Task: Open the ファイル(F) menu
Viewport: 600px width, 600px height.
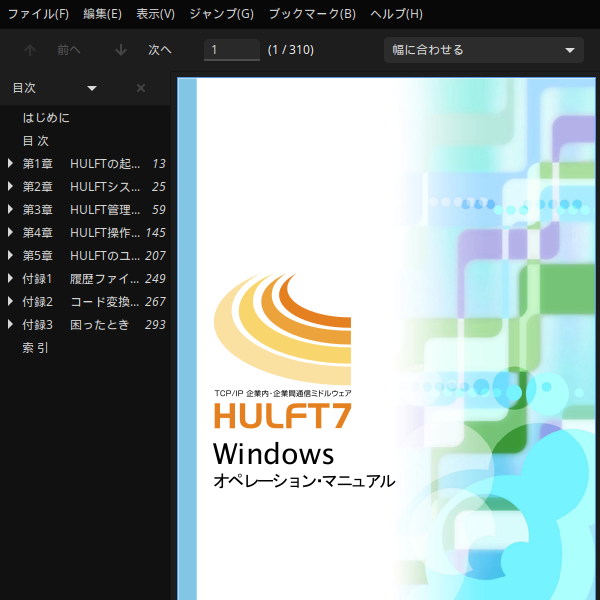Action: click(x=38, y=14)
